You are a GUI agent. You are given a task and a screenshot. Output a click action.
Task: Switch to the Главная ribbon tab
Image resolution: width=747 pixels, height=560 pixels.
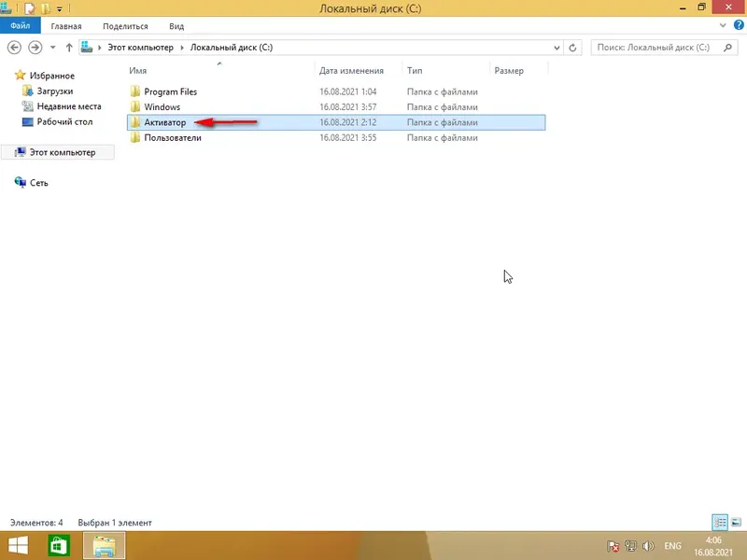click(x=66, y=26)
